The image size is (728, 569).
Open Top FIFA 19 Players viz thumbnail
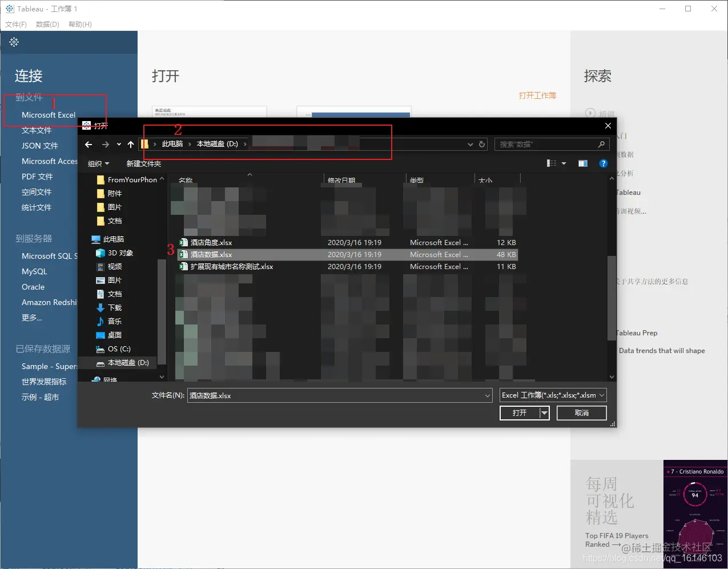[x=695, y=514]
